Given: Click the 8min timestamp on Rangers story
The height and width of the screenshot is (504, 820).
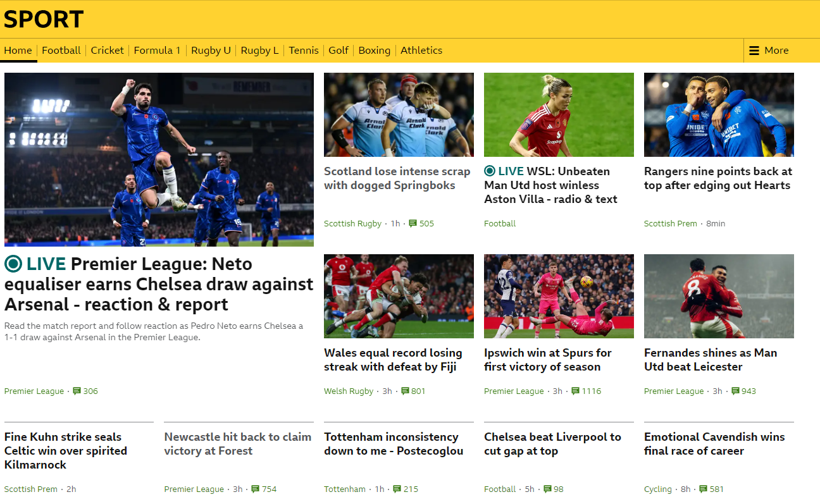Looking at the screenshot, I should tap(716, 223).
